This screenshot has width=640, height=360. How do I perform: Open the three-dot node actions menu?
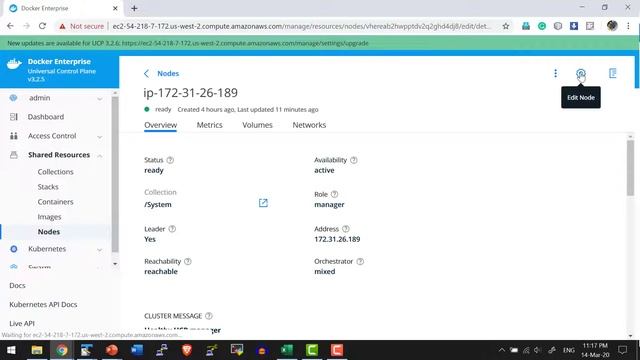click(556, 73)
